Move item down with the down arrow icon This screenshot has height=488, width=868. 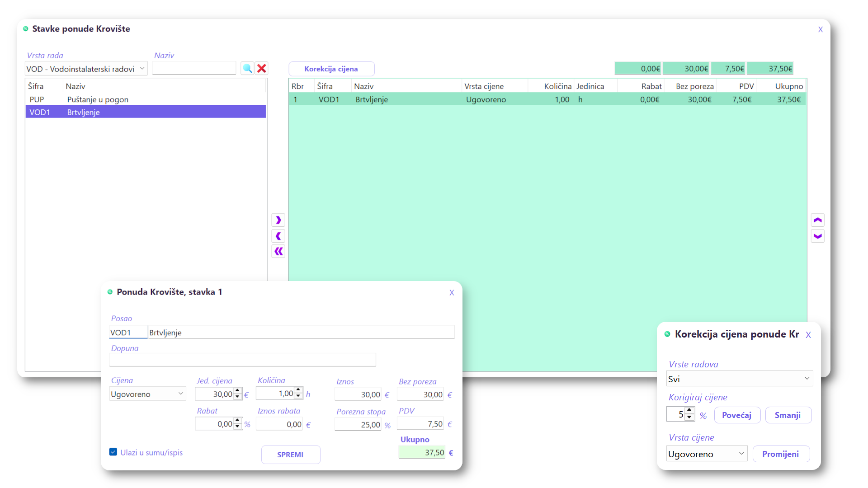click(x=817, y=236)
